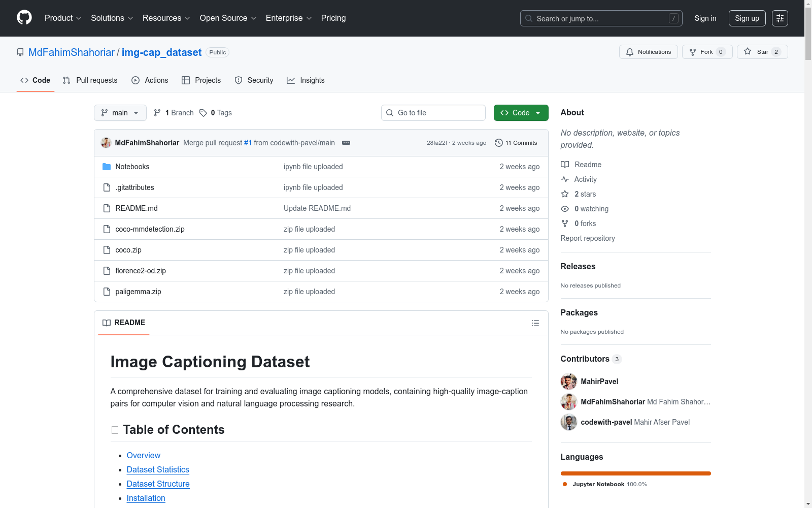The width and height of the screenshot is (812, 508).
Task: Click the 28fa22f commit hash
Action: (x=437, y=143)
